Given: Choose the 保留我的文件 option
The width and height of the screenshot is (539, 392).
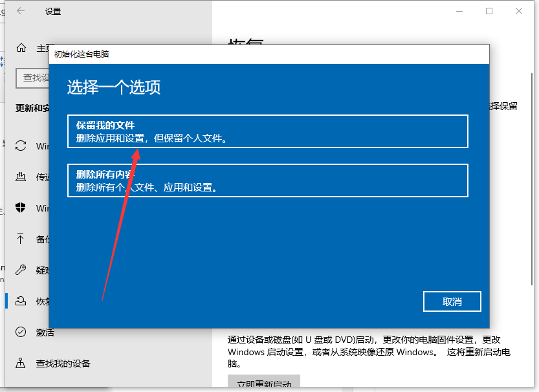Looking at the screenshot, I should [x=267, y=131].
